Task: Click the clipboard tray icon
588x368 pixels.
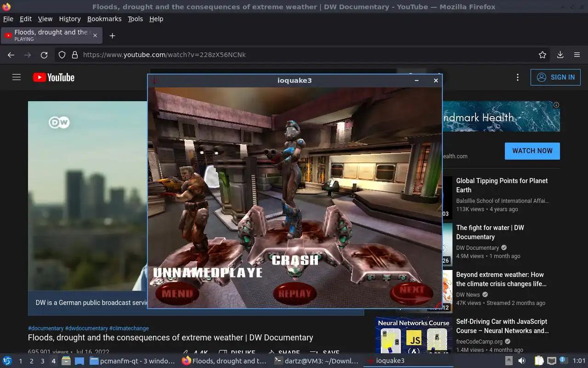Action: (x=539, y=361)
